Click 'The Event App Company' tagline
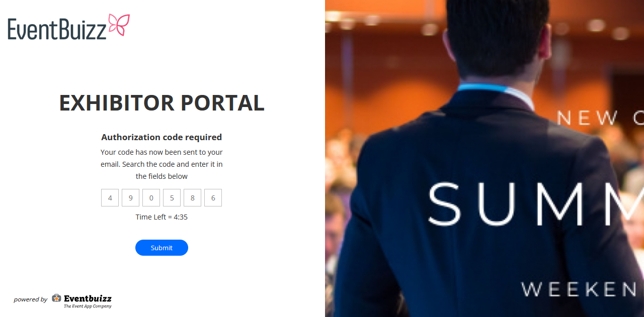Viewport: 644px width, 317px height. point(88,306)
